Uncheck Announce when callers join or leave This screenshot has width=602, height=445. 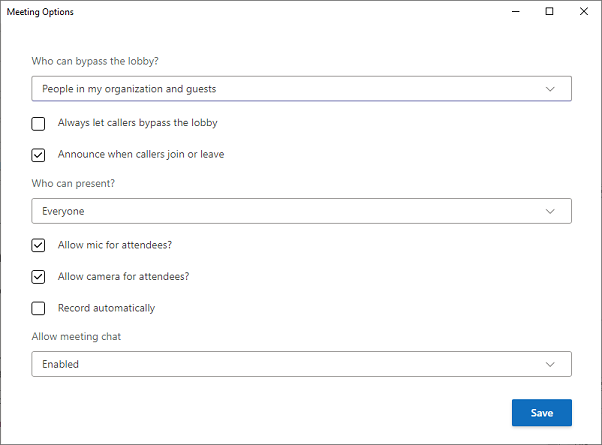(38, 155)
